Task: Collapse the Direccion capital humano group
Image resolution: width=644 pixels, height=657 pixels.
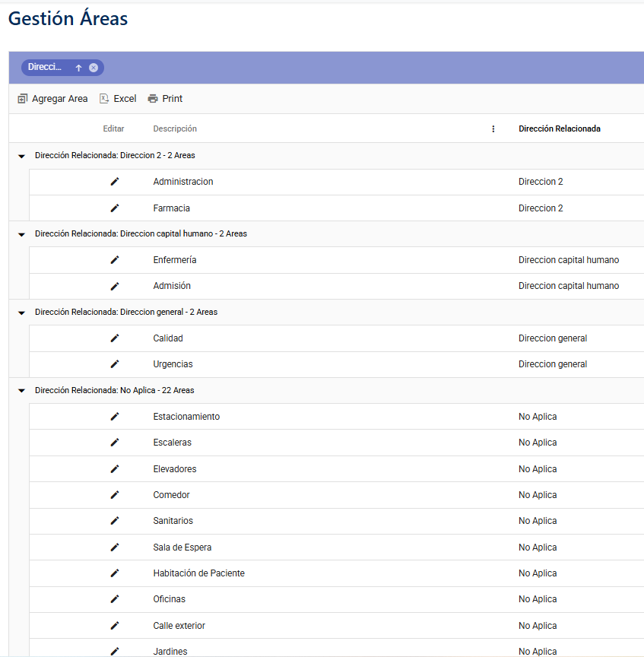Action: [21, 234]
